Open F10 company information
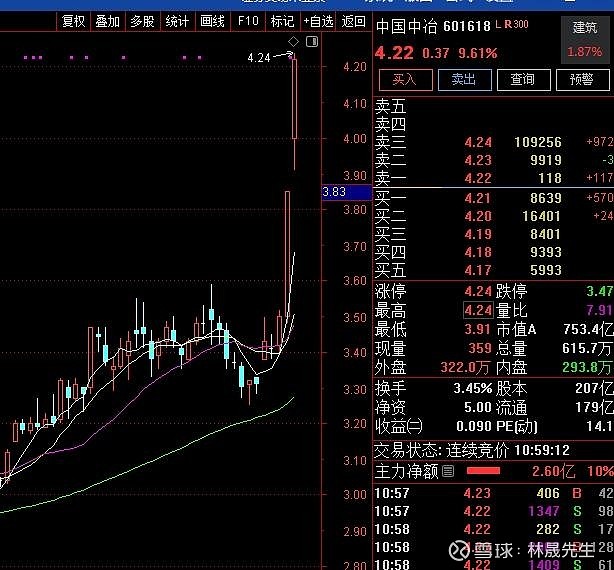 tap(248, 21)
